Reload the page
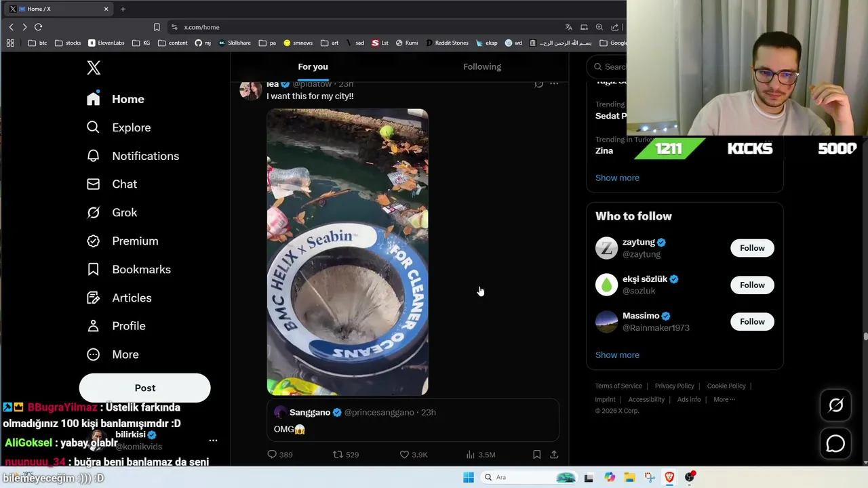 [x=38, y=27]
